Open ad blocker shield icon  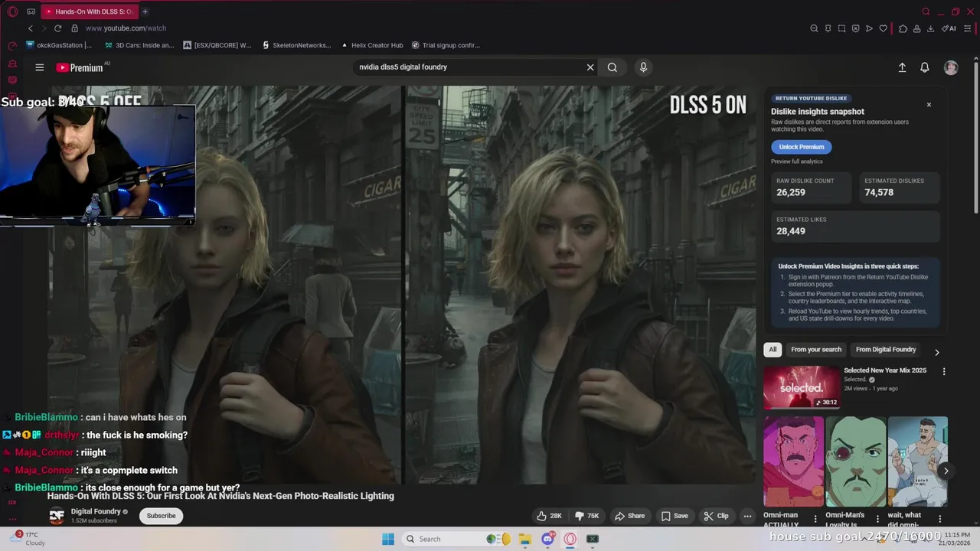(x=855, y=28)
